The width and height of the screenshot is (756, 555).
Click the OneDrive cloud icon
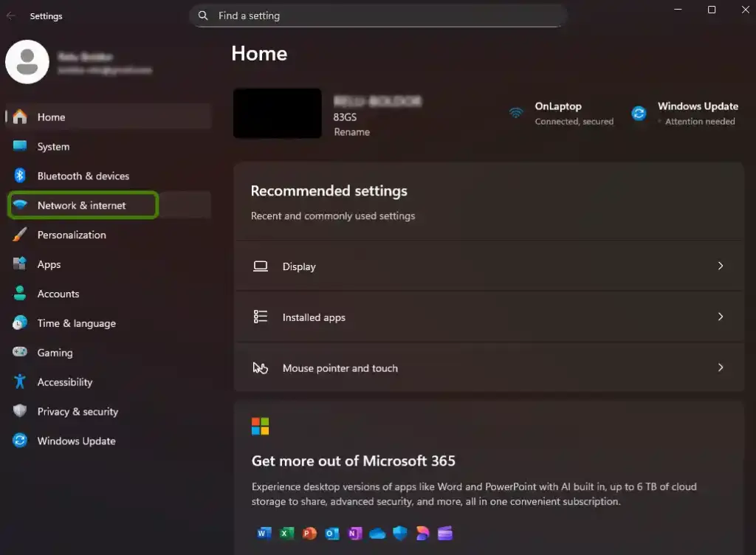[377, 533]
